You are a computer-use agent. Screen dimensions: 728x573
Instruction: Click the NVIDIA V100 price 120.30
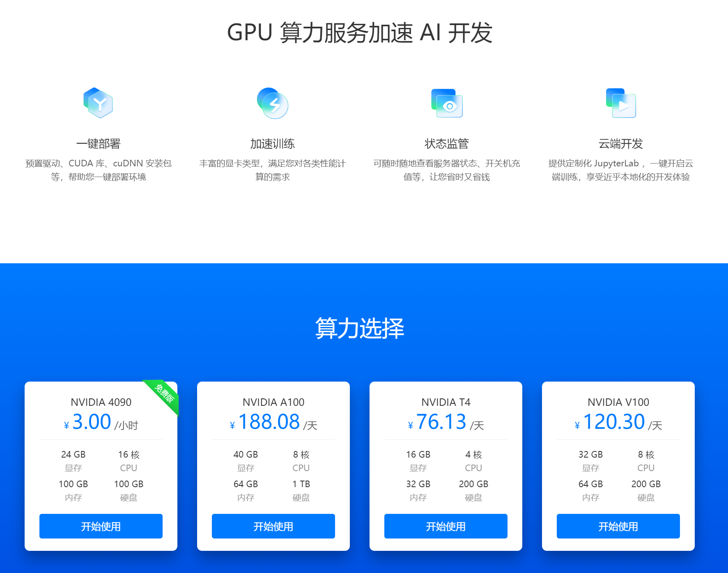(614, 422)
